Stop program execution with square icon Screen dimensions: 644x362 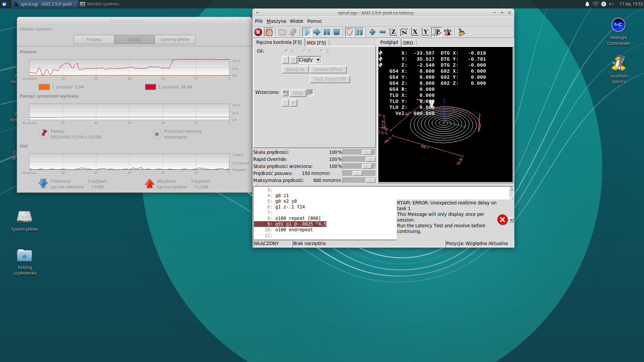tap(337, 32)
